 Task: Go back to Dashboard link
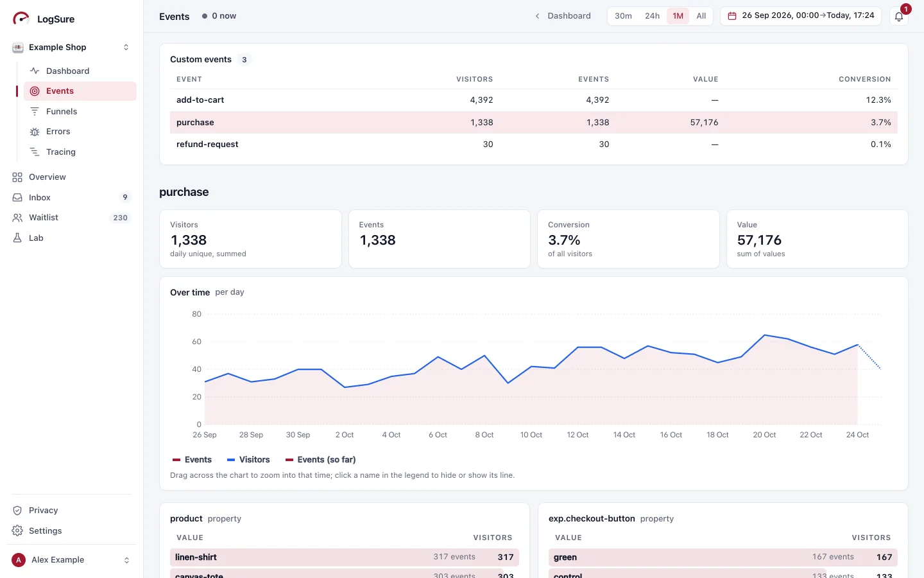pyautogui.click(x=563, y=16)
